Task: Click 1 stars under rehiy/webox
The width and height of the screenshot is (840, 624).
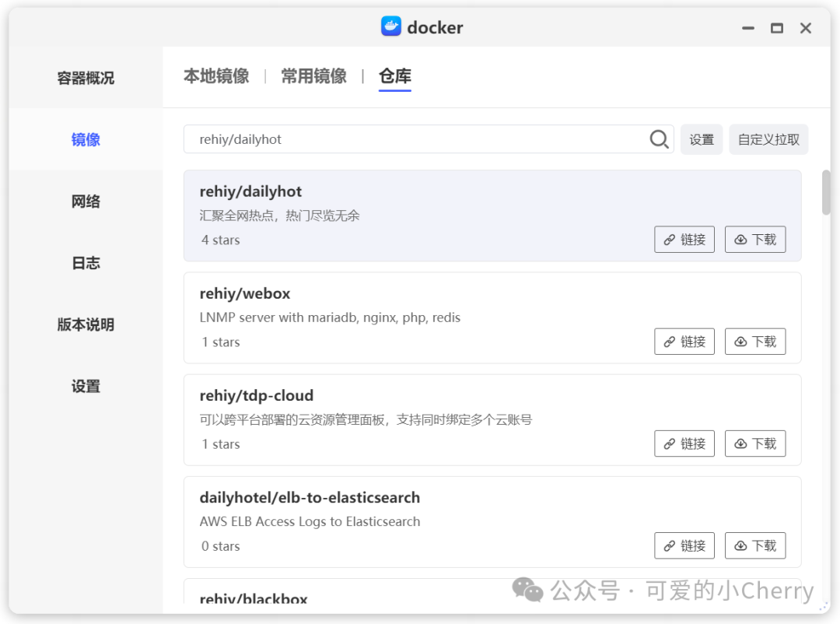Action: pos(221,342)
